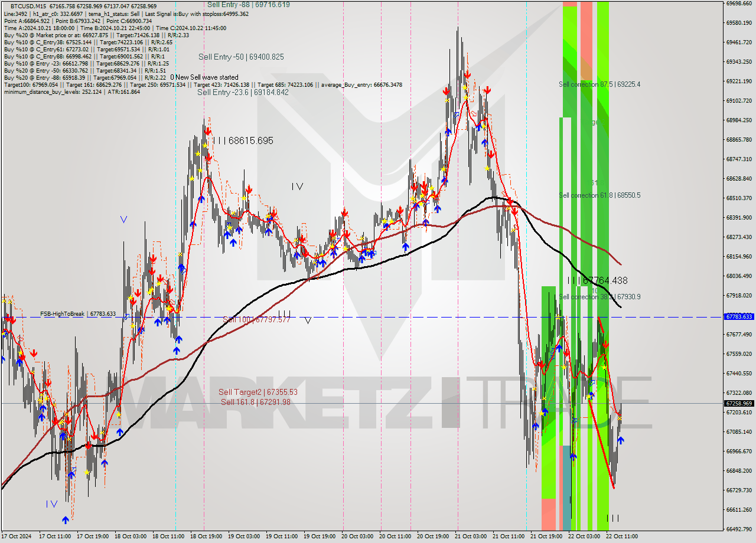Viewport: 756px width, 543px height.
Task: Click the '20 Oct 03:00' time axis label
Action: click(x=357, y=537)
